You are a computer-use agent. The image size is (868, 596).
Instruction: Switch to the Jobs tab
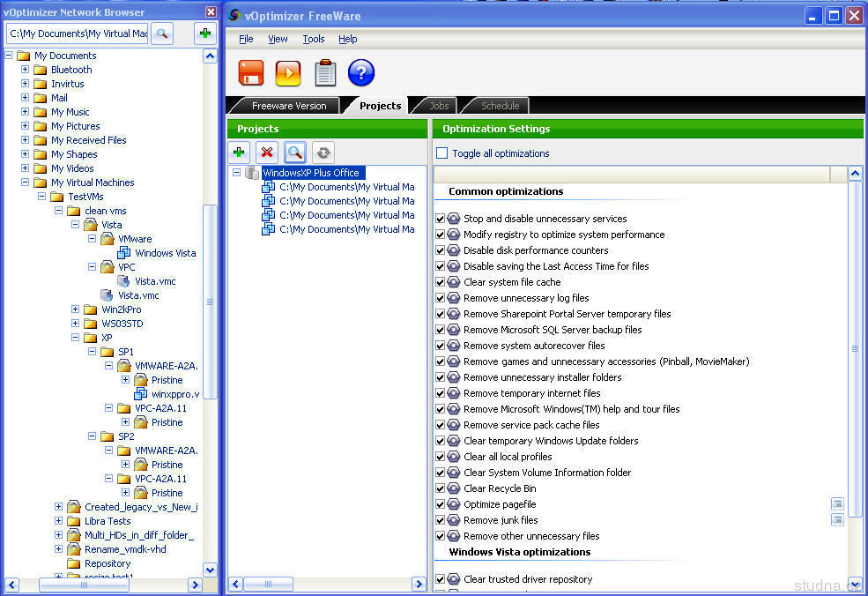click(x=439, y=106)
